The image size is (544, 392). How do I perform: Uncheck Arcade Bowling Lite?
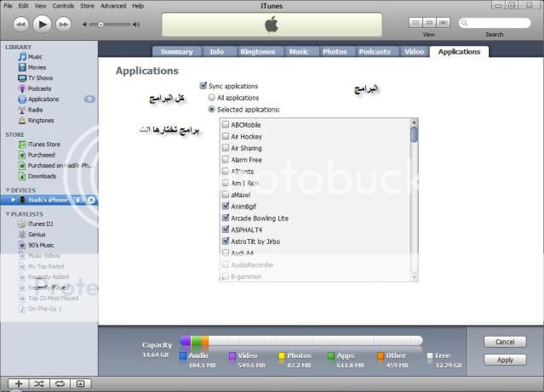click(226, 218)
